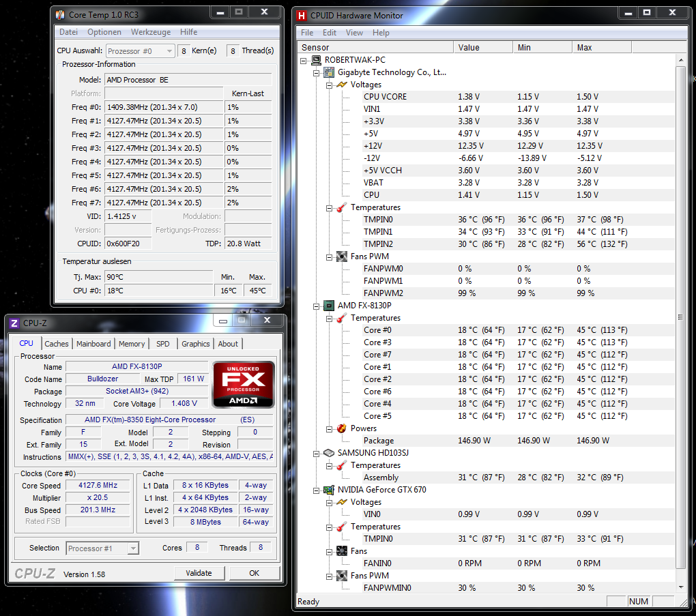Image resolution: width=696 pixels, height=616 pixels.
Task: Click the Max column header
Action: point(602,48)
